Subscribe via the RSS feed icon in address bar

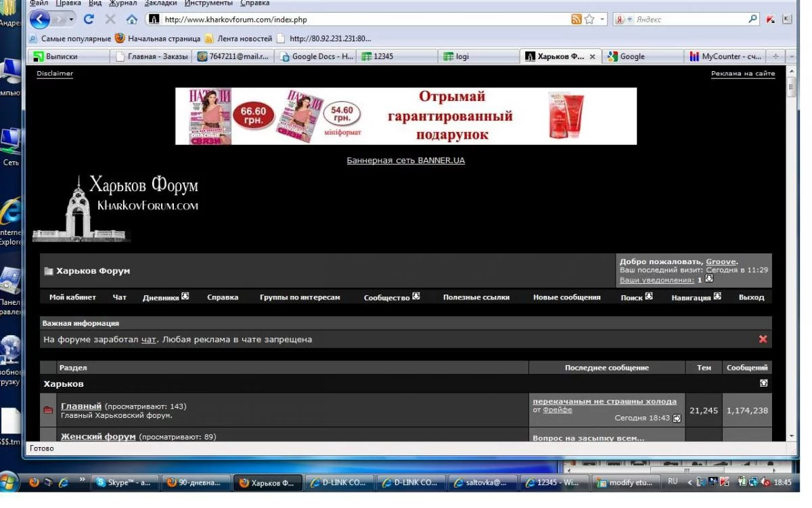[576, 20]
